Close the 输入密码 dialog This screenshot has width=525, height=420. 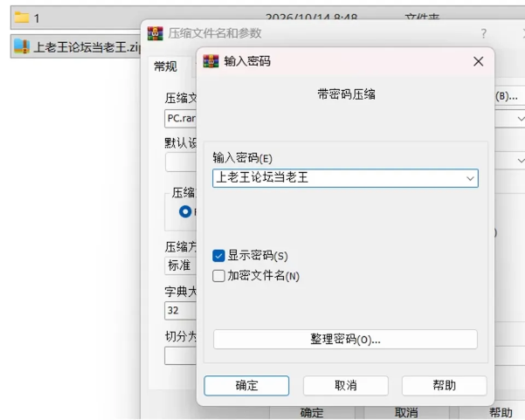479,61
